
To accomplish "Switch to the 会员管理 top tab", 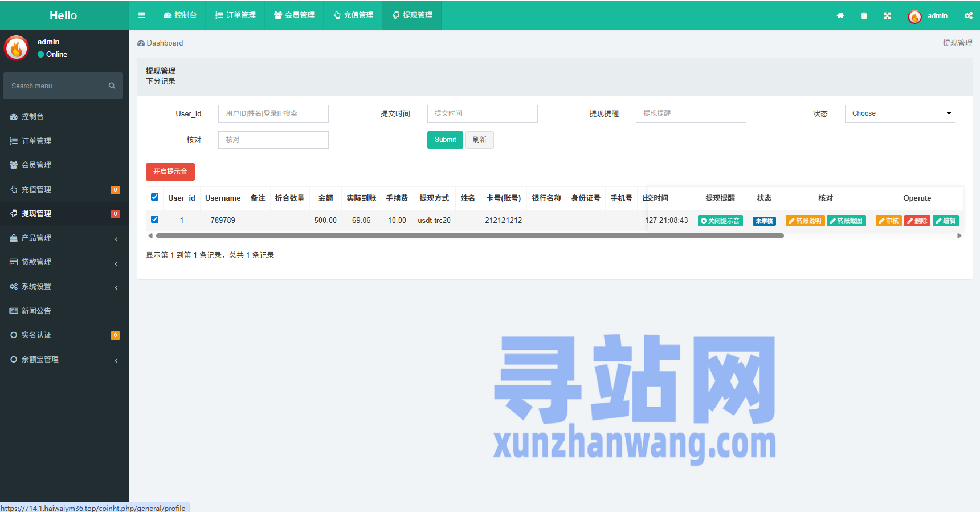I will 294,15.
